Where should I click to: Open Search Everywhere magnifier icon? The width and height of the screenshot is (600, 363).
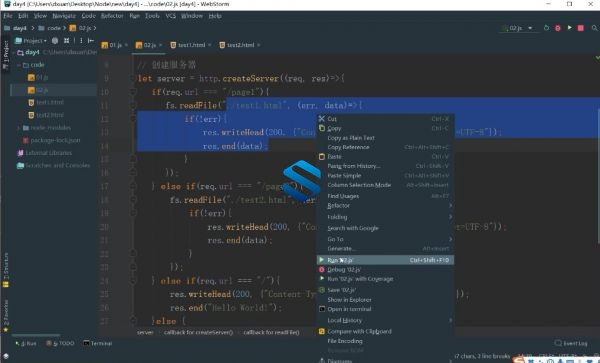click(x=594, y=28)
